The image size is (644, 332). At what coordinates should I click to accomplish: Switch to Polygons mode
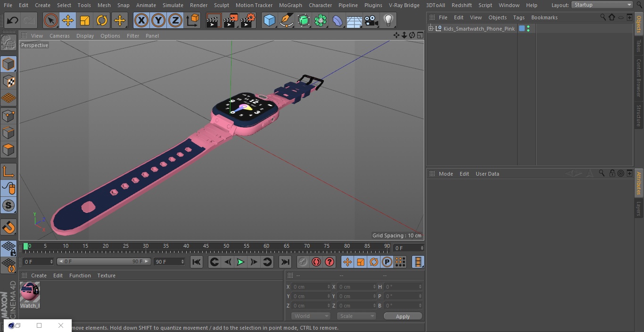pos(8,150)
